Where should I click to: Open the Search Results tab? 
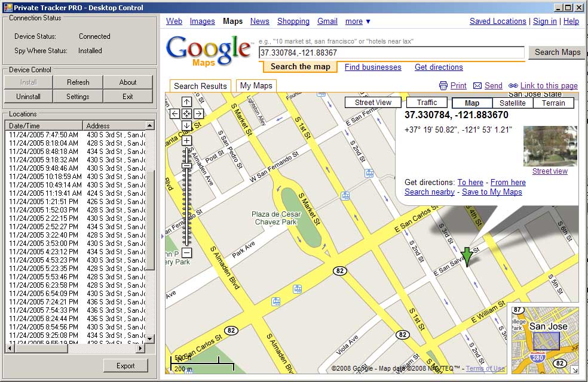click(200, 86)
